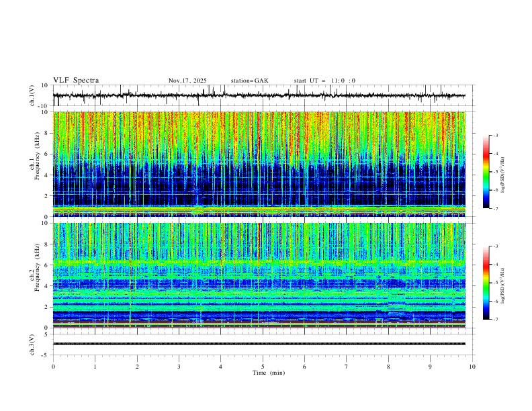Click the ch.1 voltage waveform trace panel

click(x=263, y=95)
